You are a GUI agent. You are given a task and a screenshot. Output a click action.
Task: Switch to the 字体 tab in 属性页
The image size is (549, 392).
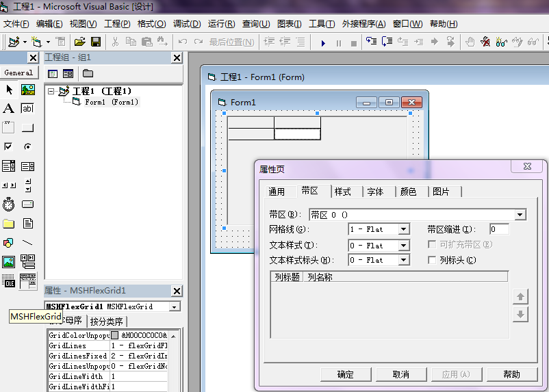[375, 192]
